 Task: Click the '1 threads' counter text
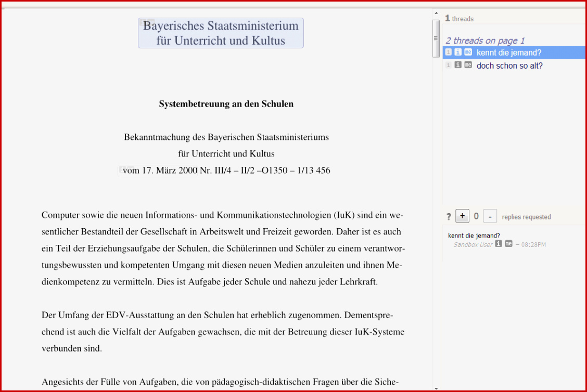point(460,18)
